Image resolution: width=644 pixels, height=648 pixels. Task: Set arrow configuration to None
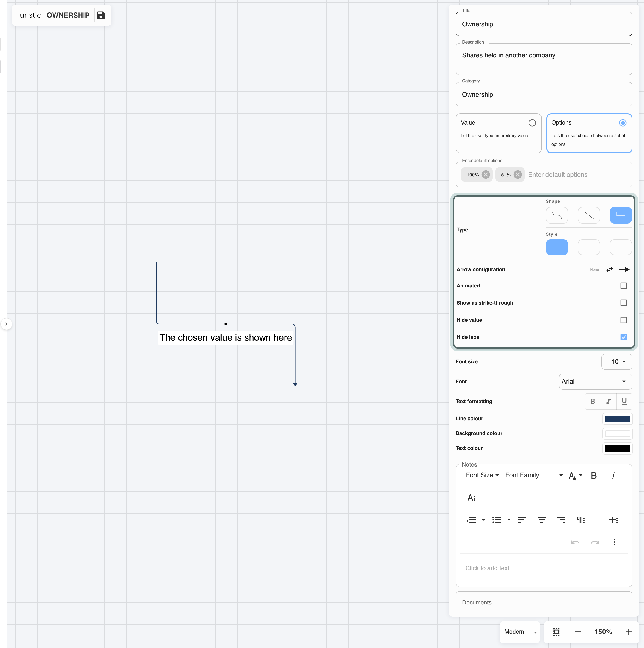594,270
